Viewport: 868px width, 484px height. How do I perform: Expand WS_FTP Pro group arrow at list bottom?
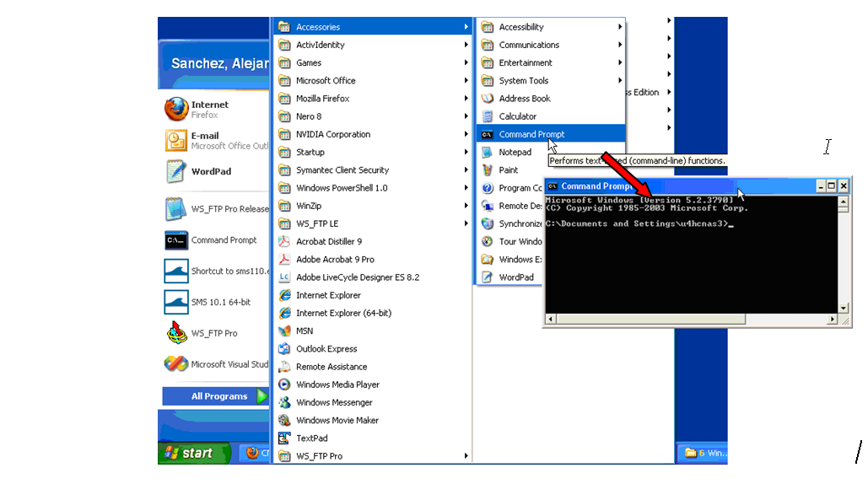coord(466,456)
